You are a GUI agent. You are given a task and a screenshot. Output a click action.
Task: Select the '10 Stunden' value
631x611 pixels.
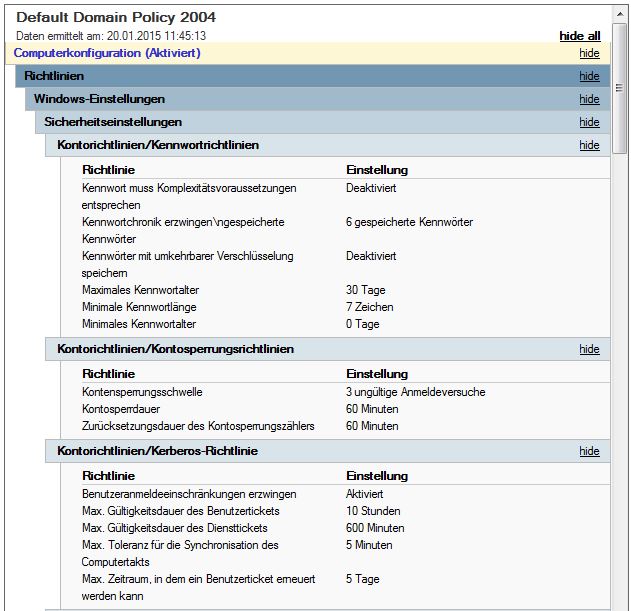click(x=373, y=511)
